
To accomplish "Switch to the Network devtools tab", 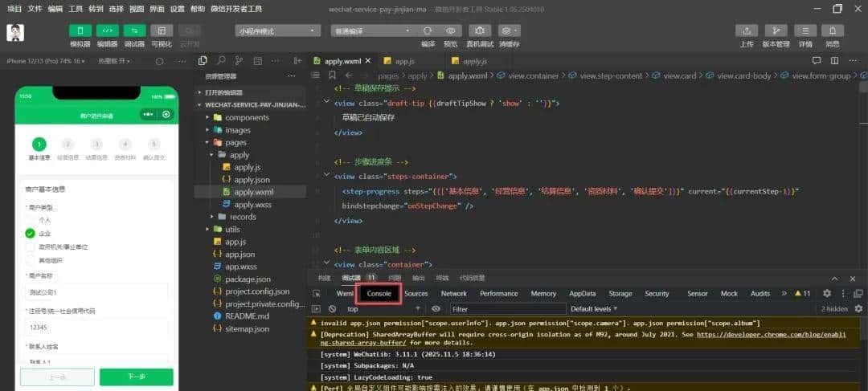I will tap(454, 294).
